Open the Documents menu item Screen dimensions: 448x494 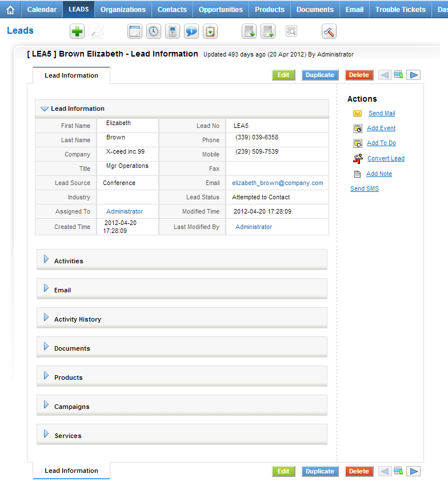(x=315, y=10)
